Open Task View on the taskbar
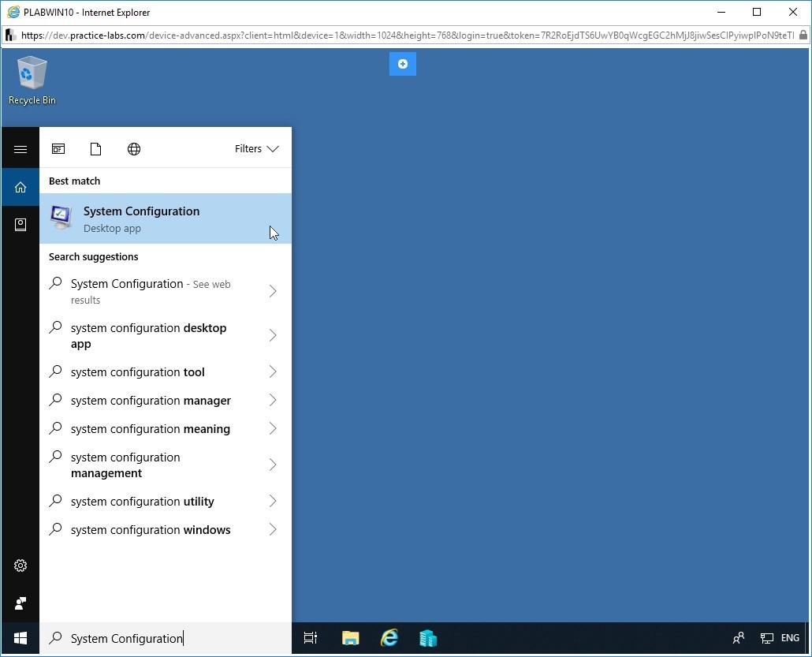This screenshot has width=812, height=657. click(x=310, y=638)
